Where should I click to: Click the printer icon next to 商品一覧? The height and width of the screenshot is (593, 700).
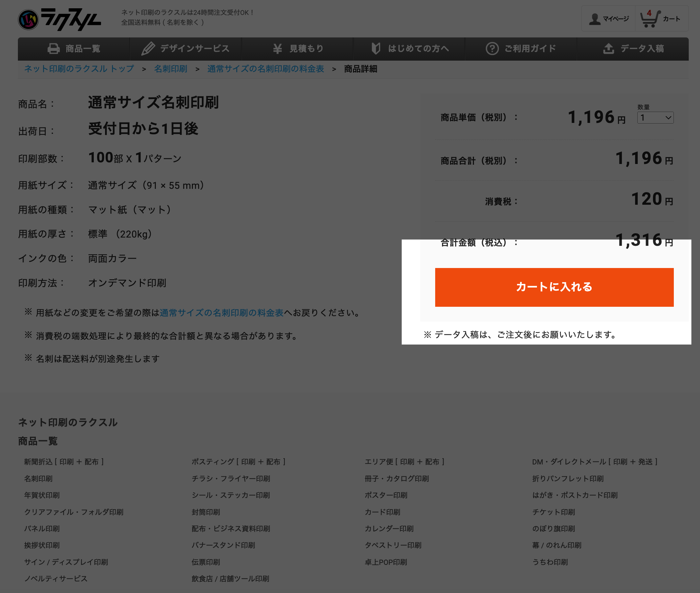click(x=54, y=49)
